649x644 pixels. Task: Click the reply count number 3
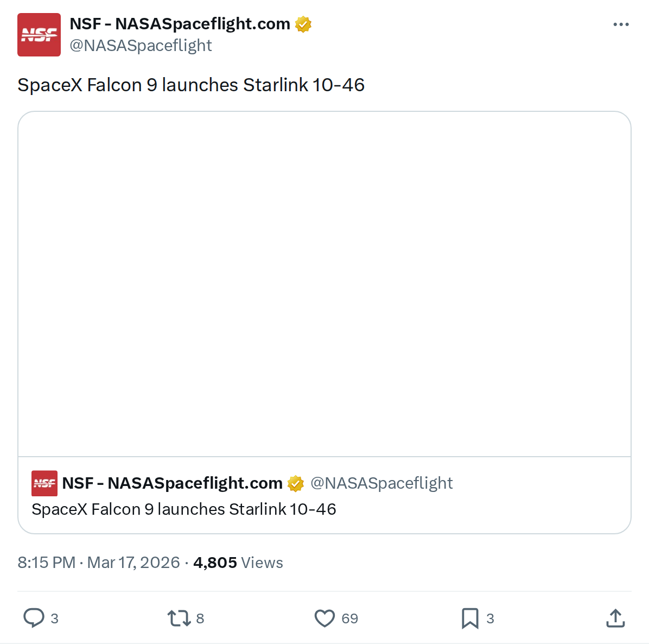pos(54,618)
